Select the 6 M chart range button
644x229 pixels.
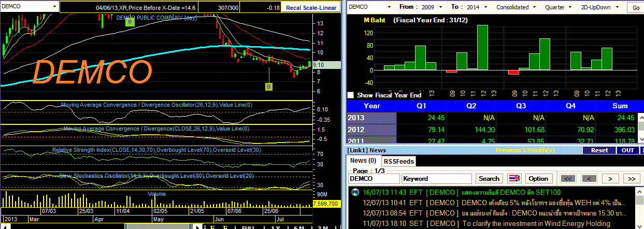[x=299, y=227]
